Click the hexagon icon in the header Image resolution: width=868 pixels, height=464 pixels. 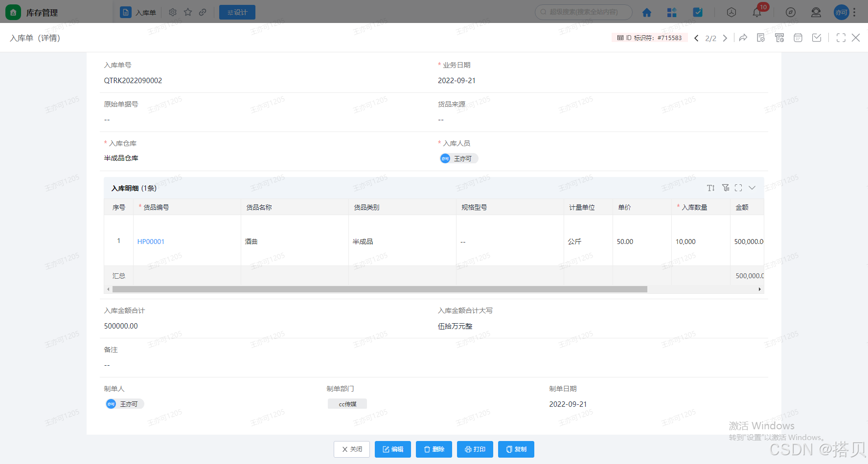pyautogui.click(x=731, y=12)
